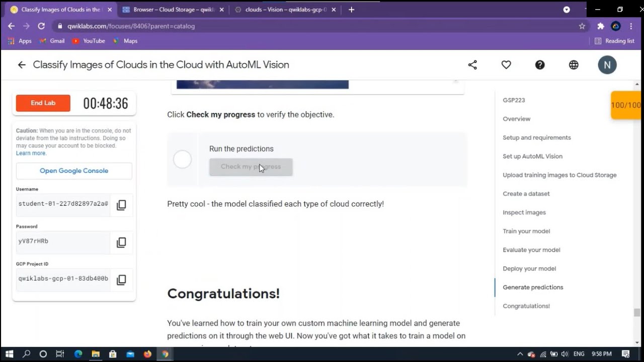Image resolution: width=644 pixels, height=362 pixels.
Task: Open the Chrome three-dot menu
Action: click(631, 26)
